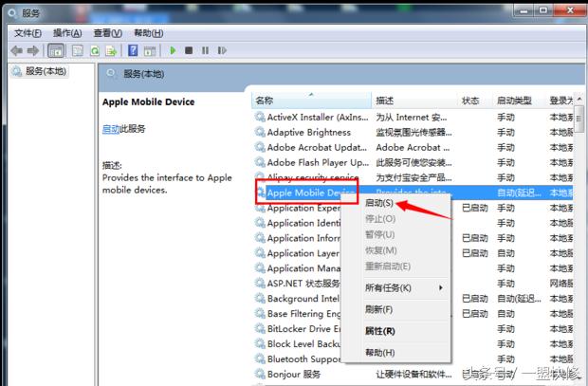588x386 pixels.
Task: Click the properties sheet toolbar icon
Action: (x=77, y=50)
